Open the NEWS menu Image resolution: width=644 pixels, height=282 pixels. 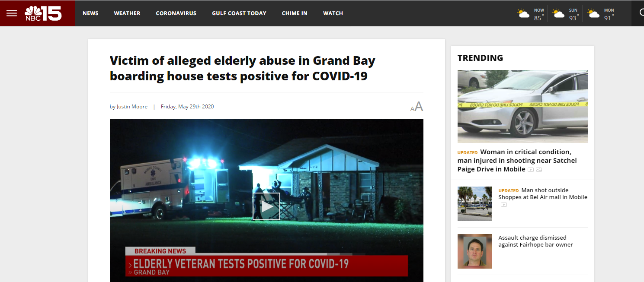(x=90, y=13)
